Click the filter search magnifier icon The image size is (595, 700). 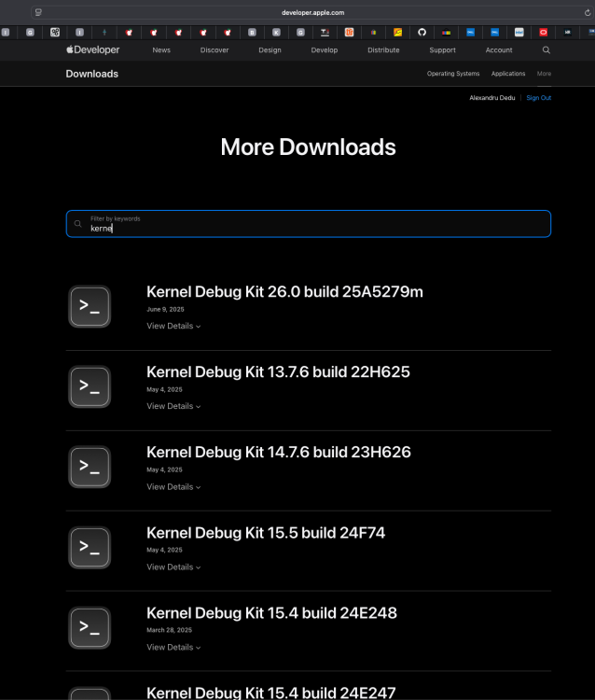[x=77, y=224]
